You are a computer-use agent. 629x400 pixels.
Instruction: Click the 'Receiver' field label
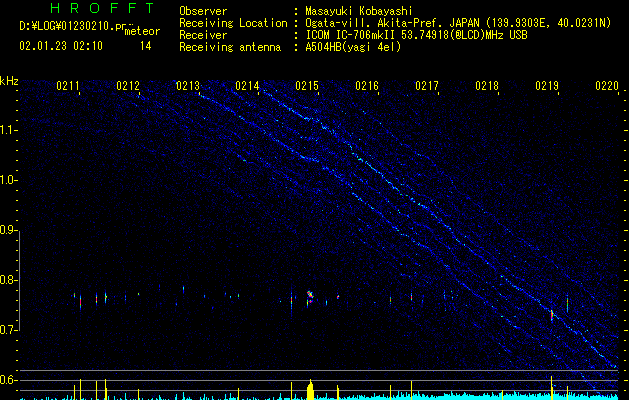(203, 35)
